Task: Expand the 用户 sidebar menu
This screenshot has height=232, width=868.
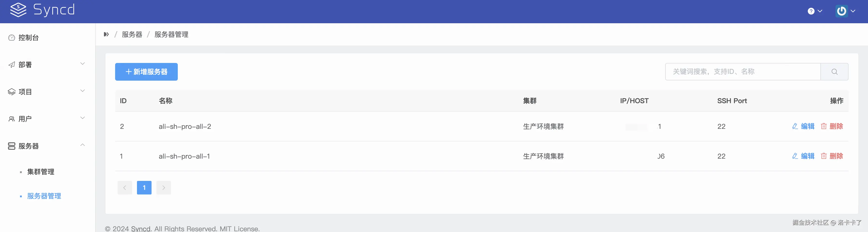Action: (x=46, y=119)
